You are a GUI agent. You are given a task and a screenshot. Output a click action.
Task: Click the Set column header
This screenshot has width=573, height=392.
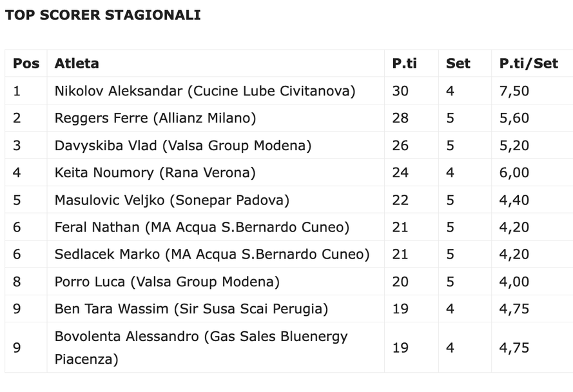click(x=458, y=63)
